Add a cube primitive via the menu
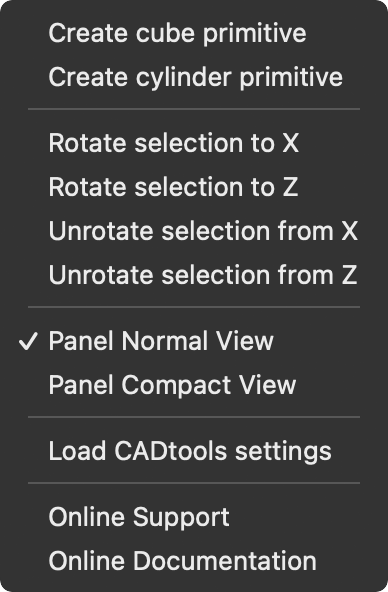Viewport: 388px width, 592px height. point(194,33)
